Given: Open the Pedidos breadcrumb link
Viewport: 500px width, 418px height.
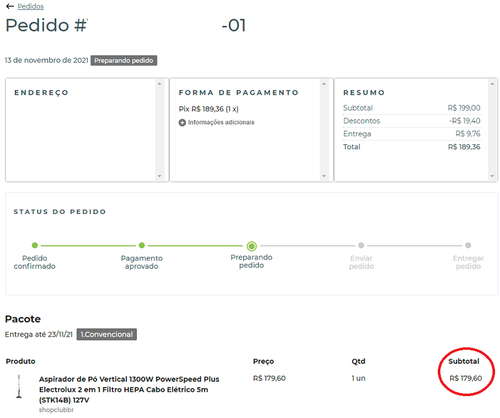Looking at the screenshot, I should pos(31,6).
